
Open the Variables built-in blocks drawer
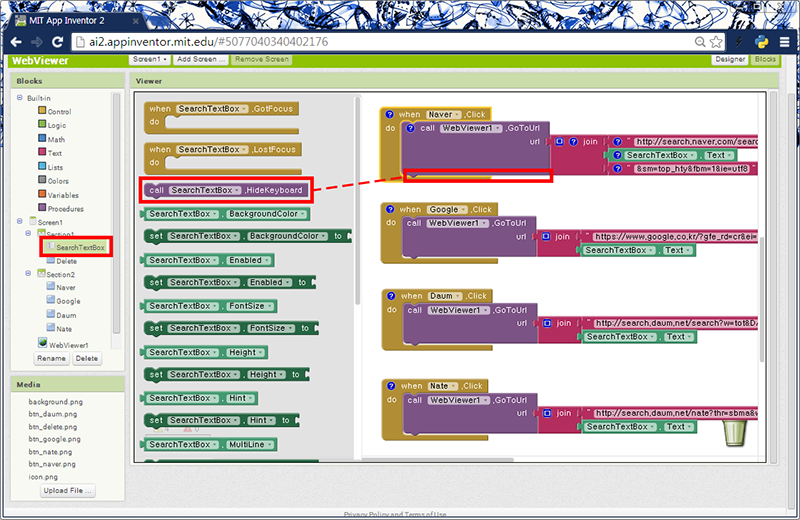tap(58, 194)
